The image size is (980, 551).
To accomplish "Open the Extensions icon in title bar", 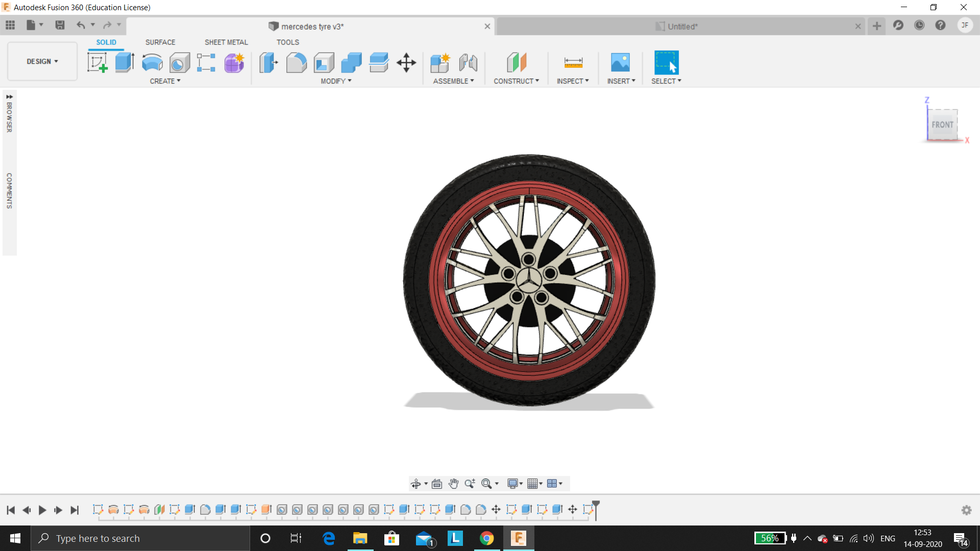I will [x=898, y=25].
